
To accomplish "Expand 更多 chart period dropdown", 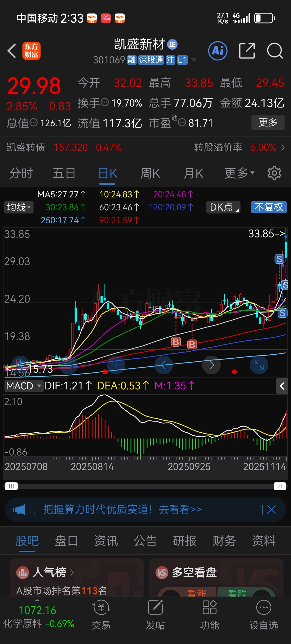I will click(x=240, y=173).
